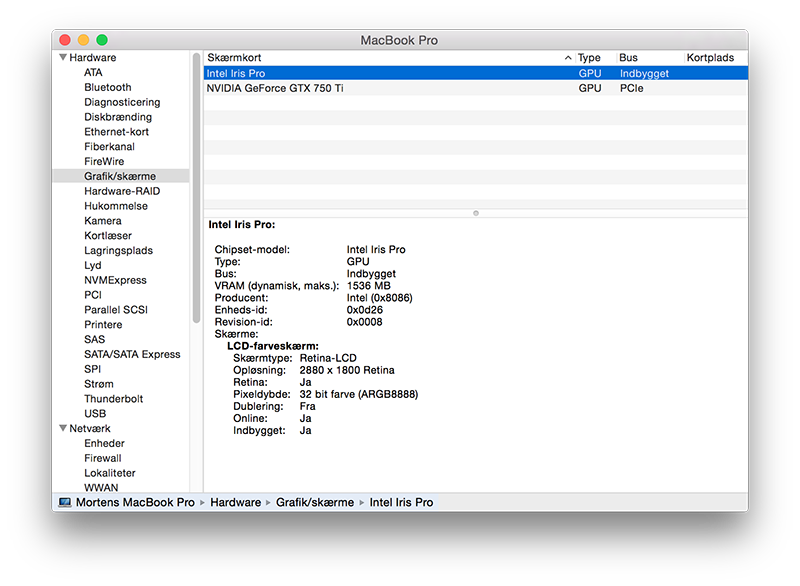The height and width of the screenshot is (586, 800).
Task: Select Firewall under Netværk
Action: click(102, 458)
